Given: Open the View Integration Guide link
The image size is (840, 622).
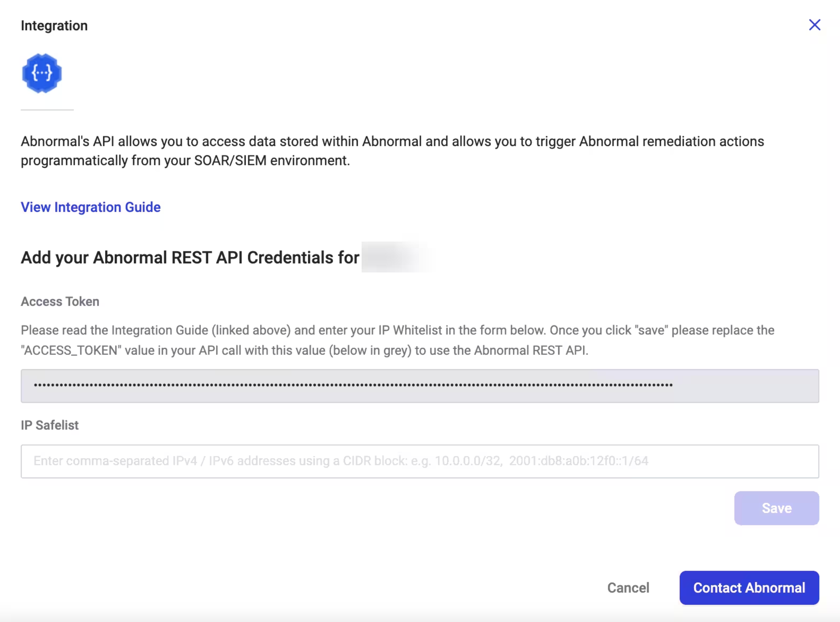Looking at the screenshot, I should coord(91,207).
